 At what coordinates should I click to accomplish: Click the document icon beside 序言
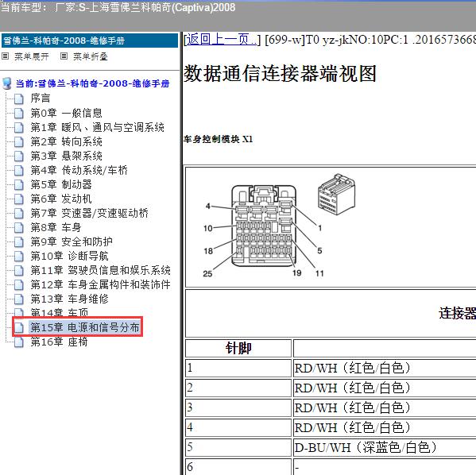pos(19,98)
